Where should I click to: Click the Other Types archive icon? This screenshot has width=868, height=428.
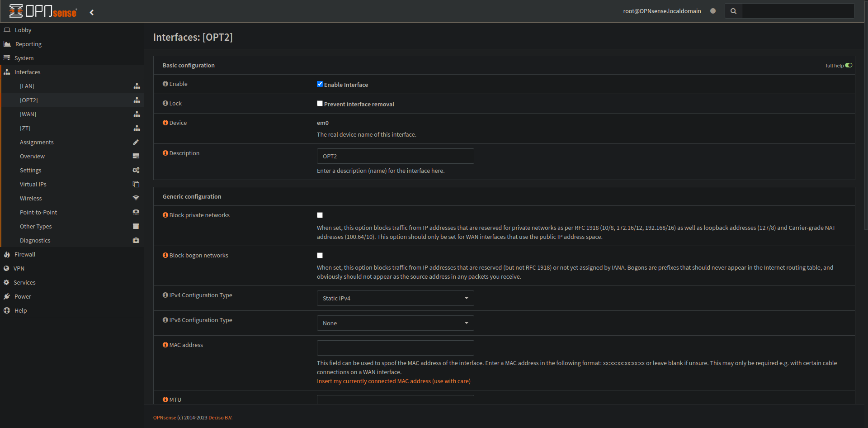[136, 226]
